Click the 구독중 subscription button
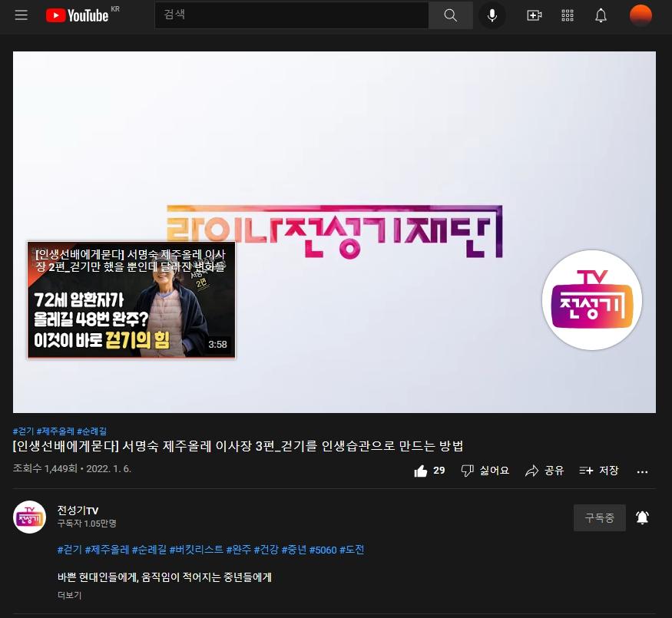 (600, 517)
